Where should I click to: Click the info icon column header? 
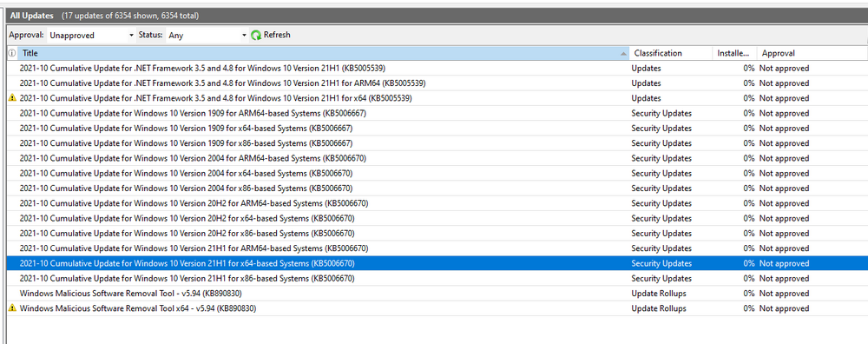pos(12,53)
